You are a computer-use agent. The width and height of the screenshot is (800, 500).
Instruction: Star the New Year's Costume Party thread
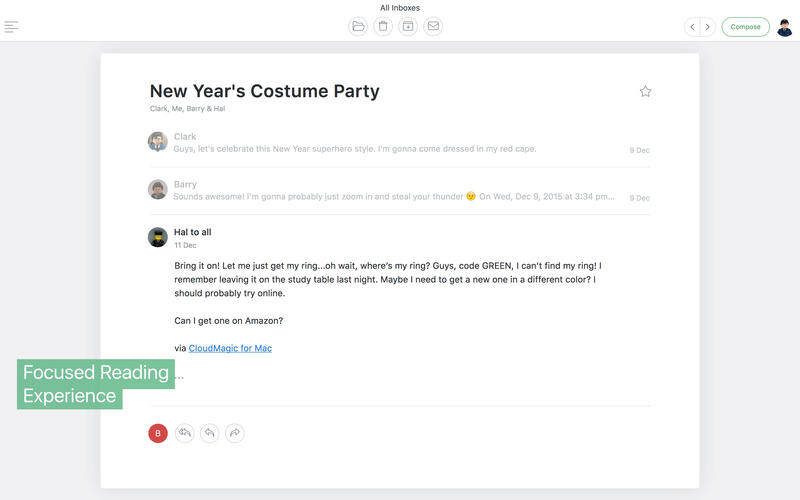point(645,92)
